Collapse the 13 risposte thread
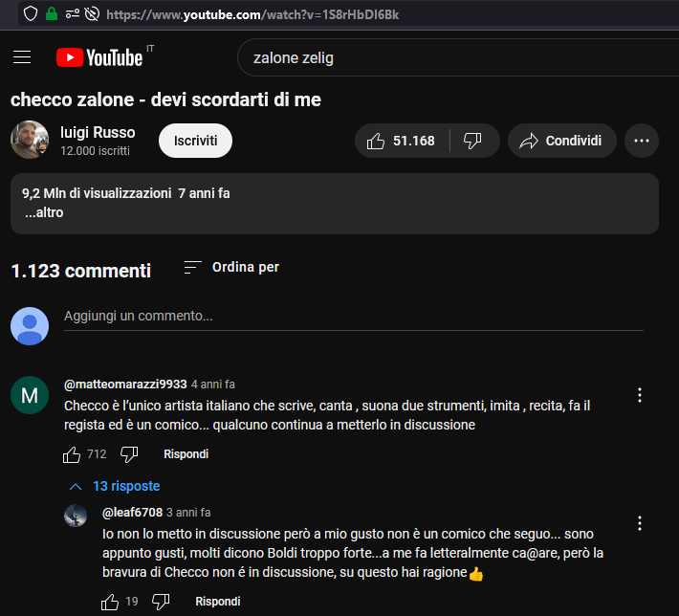Viewport: 679px width, 616px height. [115, 486]
